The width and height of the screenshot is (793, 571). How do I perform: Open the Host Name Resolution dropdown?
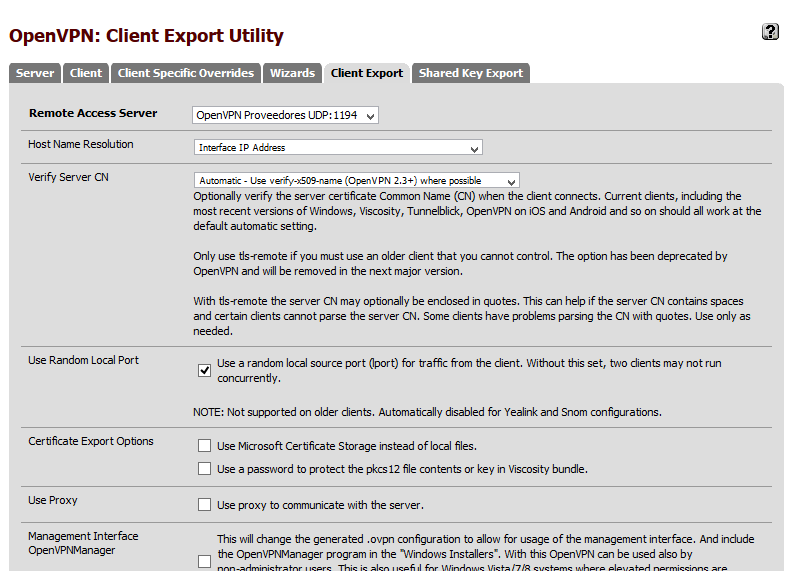tap(338, 148)
